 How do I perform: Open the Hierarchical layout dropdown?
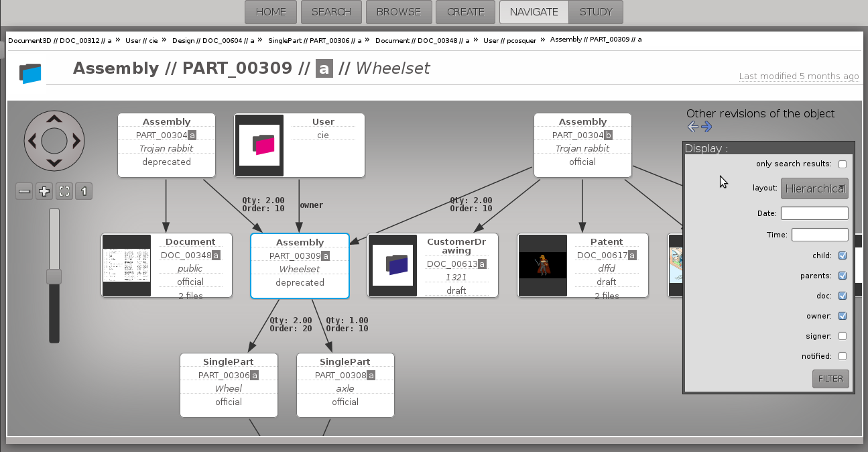(814, 188)
